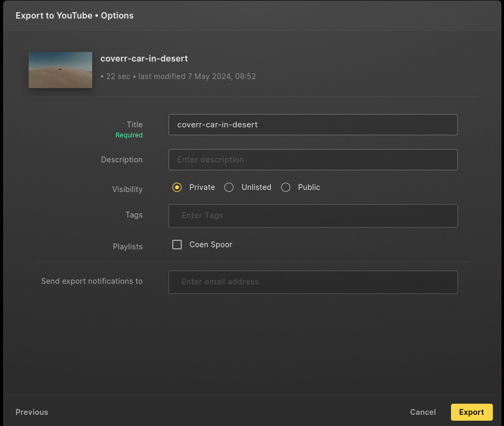Go back with the Previous button

coord(32,412)
